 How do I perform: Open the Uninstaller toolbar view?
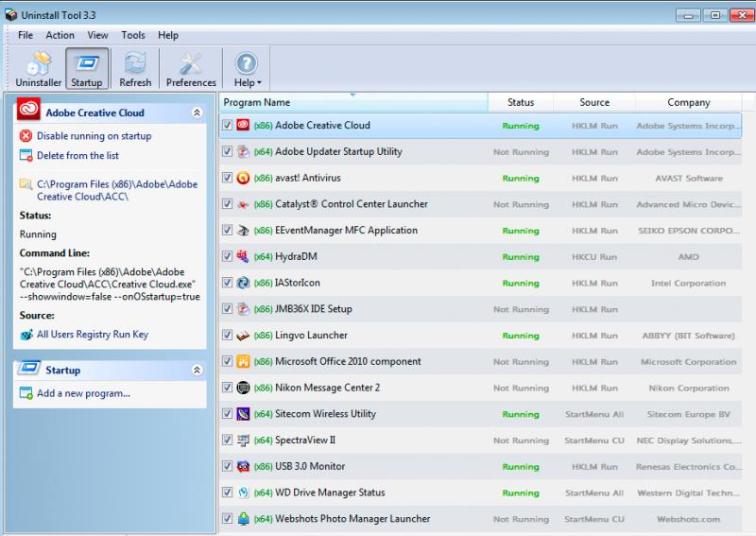[39, 69]
